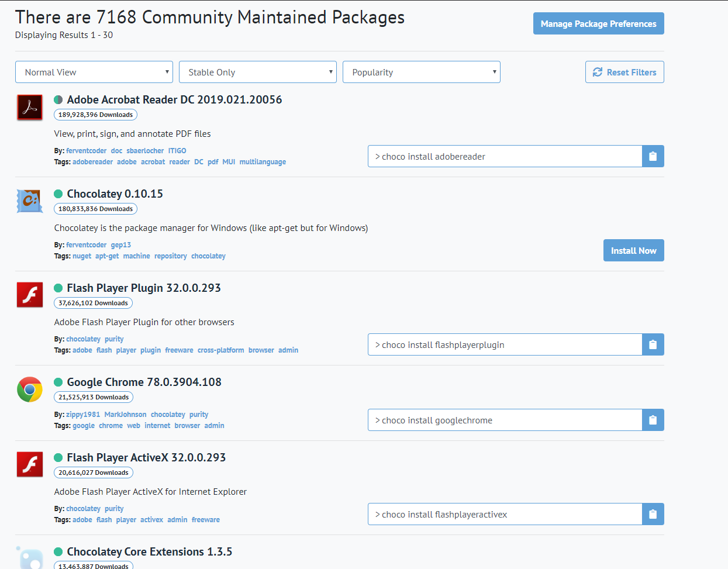Select the cross-platform tag link

(220, 350)
